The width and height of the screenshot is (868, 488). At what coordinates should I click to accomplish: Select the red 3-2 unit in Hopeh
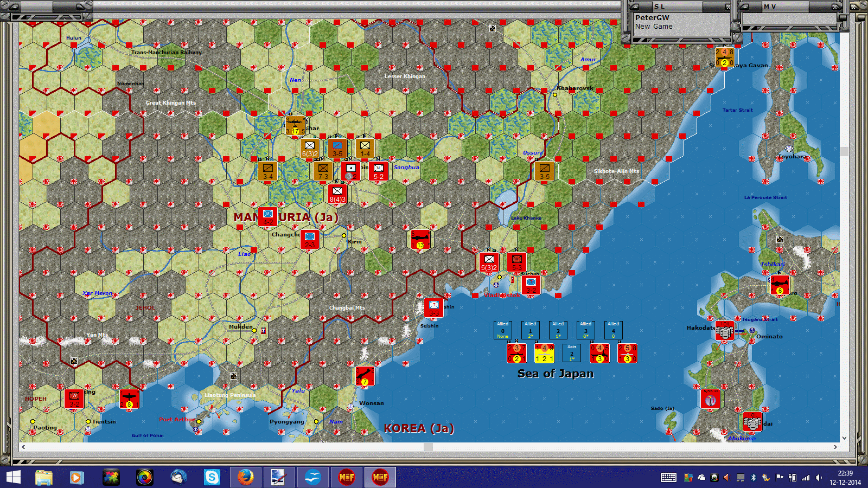pyautogui.click(x=74, y=399)
